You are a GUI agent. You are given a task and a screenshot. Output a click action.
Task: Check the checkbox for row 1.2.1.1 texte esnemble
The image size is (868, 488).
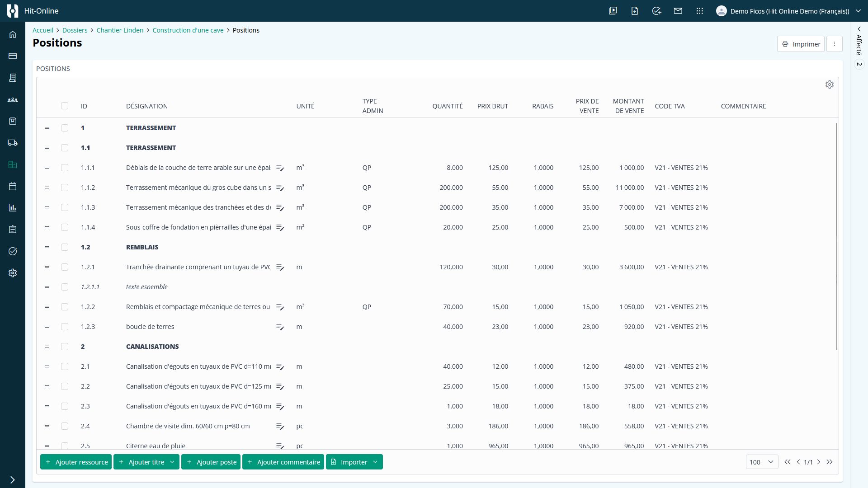pyautogui.click(x=65, y=287)
